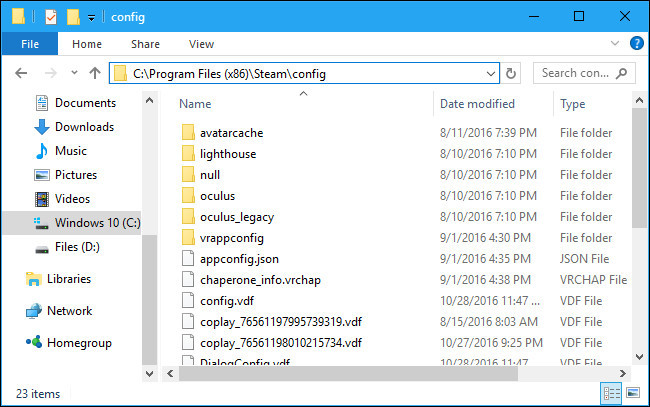Click the navigation pane scroll up arrow
This screenshot has height=407, width=650.
coord(150,100)
